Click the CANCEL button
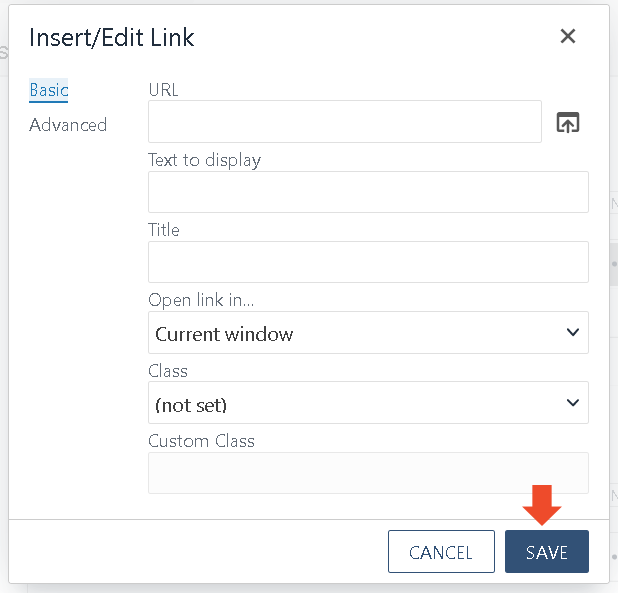 pos(441,551)
